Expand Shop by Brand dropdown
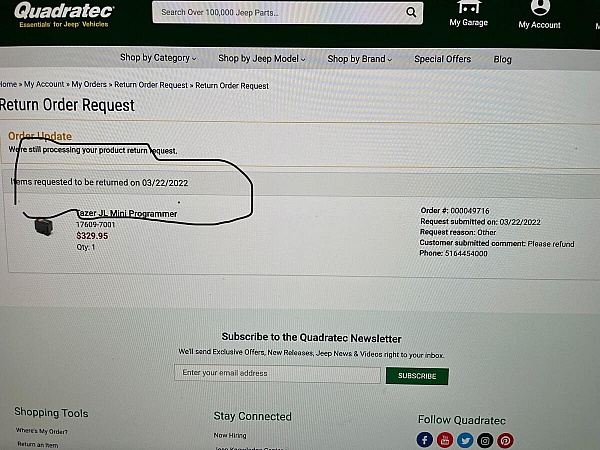The image size is (600, 450). (x=360, y=59)
